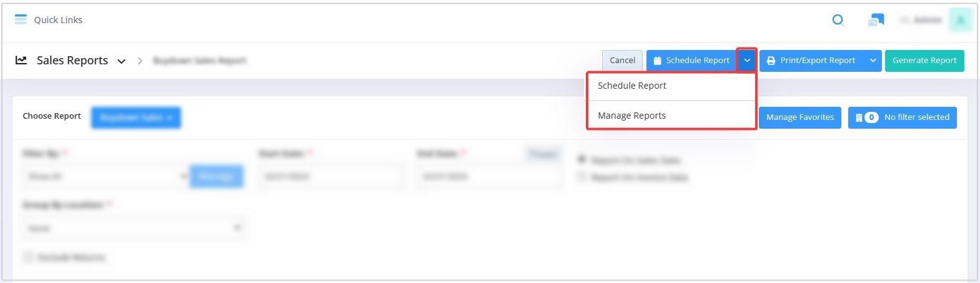Click the calendar icon in Schedule Report
The height and width of the screenshot is (283, 980).
click(657, 61)
